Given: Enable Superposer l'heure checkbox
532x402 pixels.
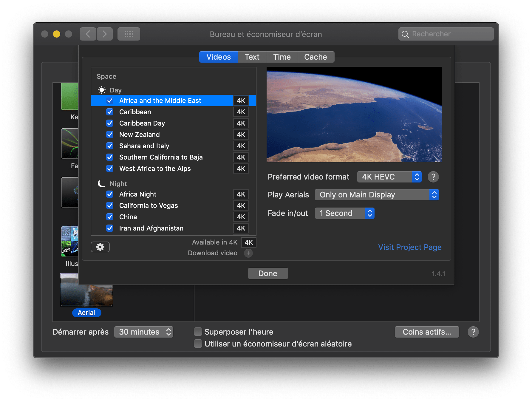Looking at the screenshot, I should pos(198,332).
